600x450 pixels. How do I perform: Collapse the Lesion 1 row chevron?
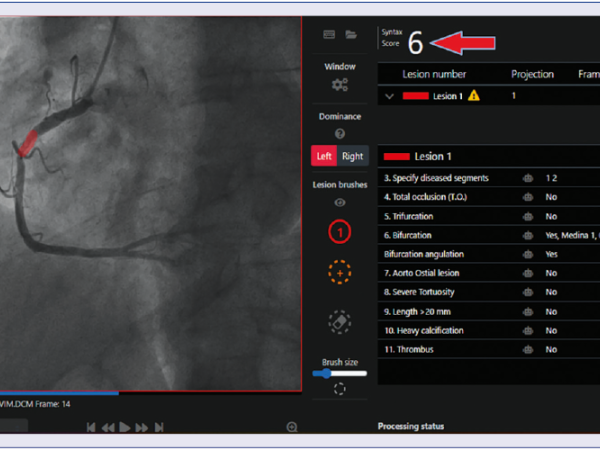[x=389, y=96]
